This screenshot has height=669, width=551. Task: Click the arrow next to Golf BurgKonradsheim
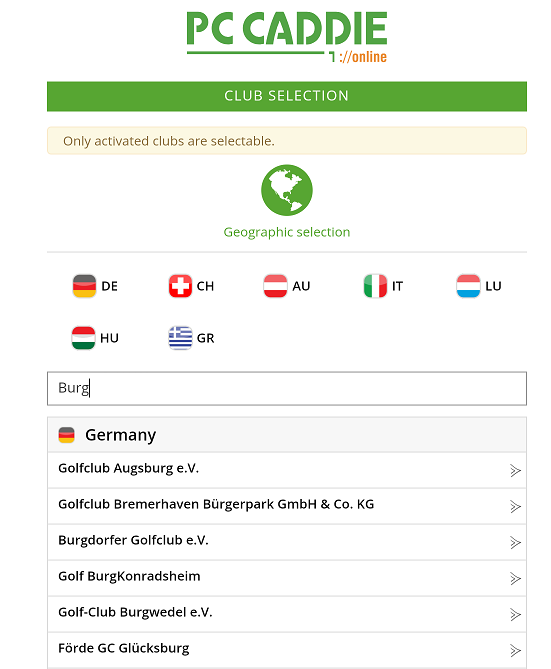515,579
